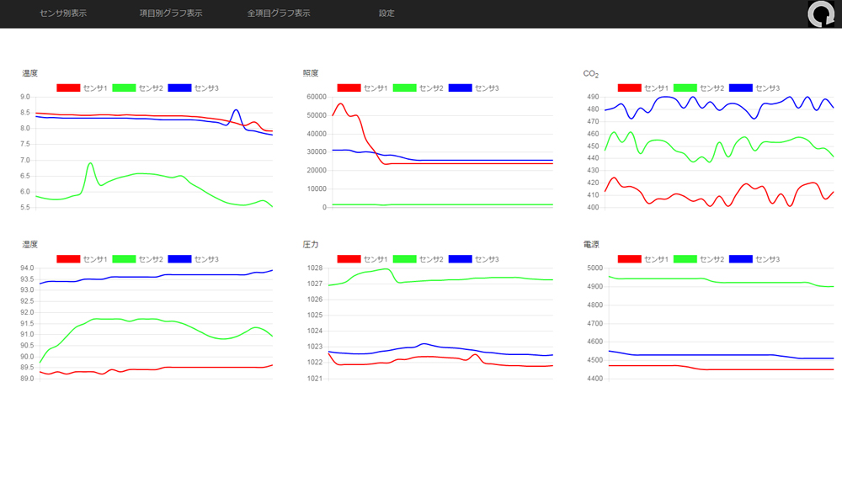Open the センサ別表示 page
842x504 pixels.
(x=63, y=13)
